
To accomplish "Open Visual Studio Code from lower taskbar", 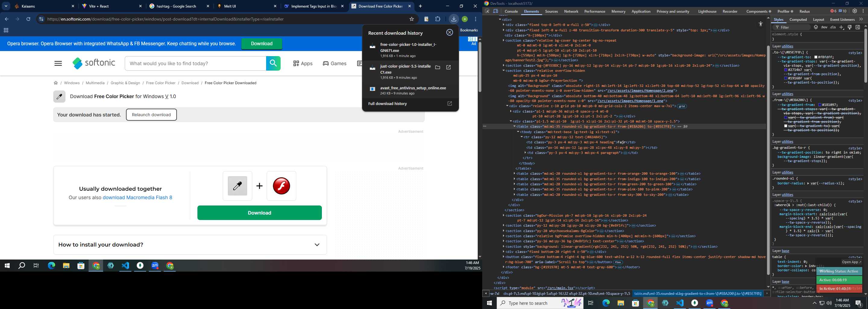I will [680, 303].
